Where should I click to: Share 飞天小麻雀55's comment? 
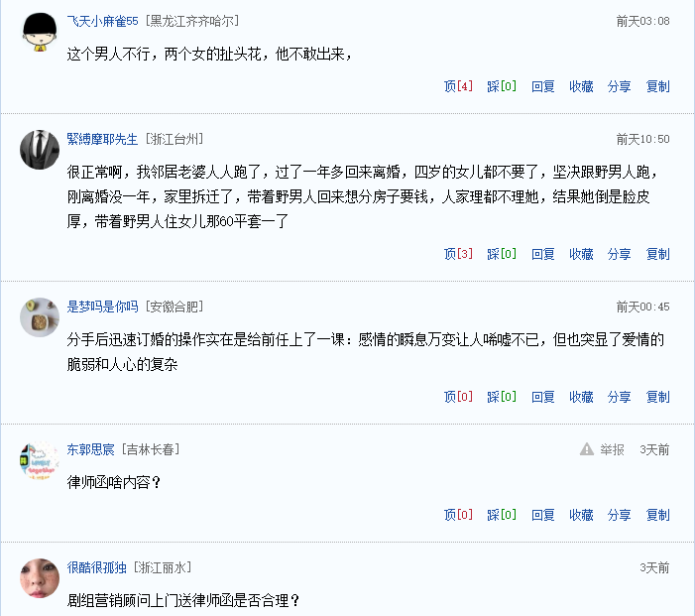tap(619, 86)
